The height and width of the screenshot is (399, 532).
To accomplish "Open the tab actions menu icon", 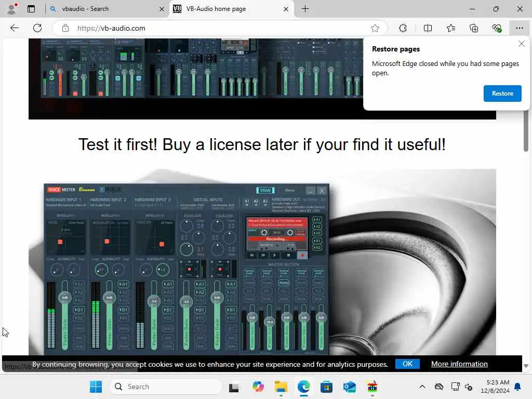I will point(31,9).
